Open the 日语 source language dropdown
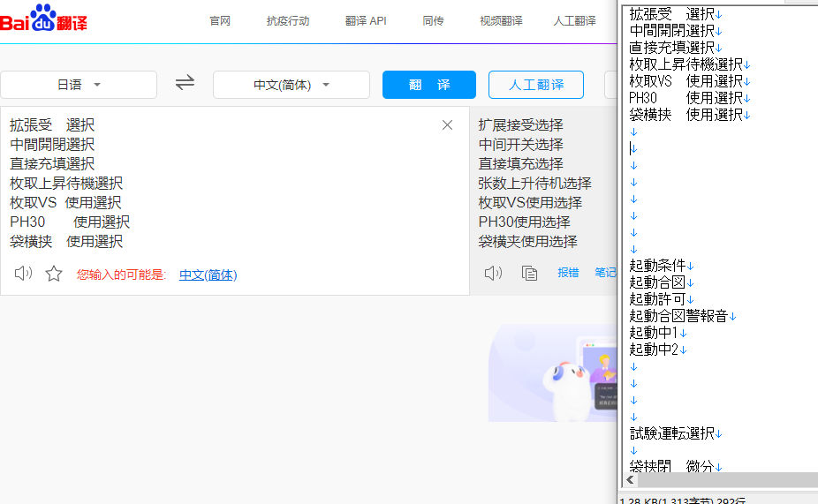 (79, 85)
